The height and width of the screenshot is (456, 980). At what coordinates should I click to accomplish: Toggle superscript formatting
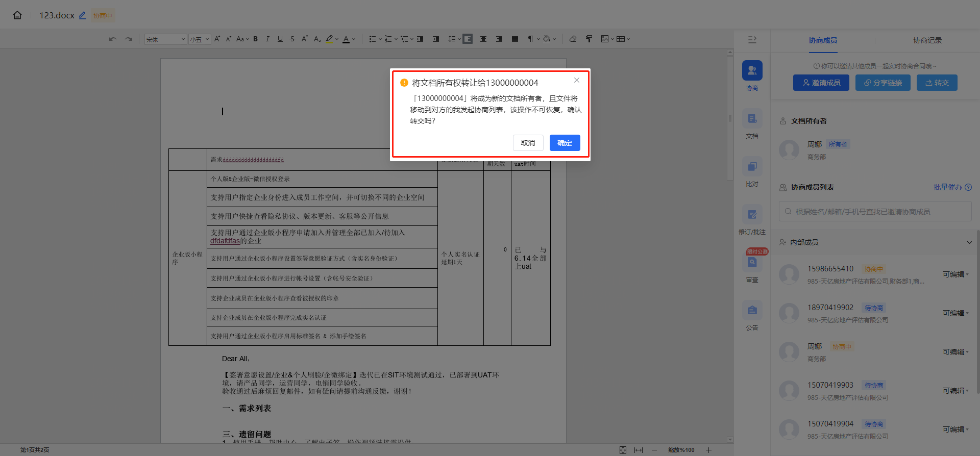click(304, 39)
